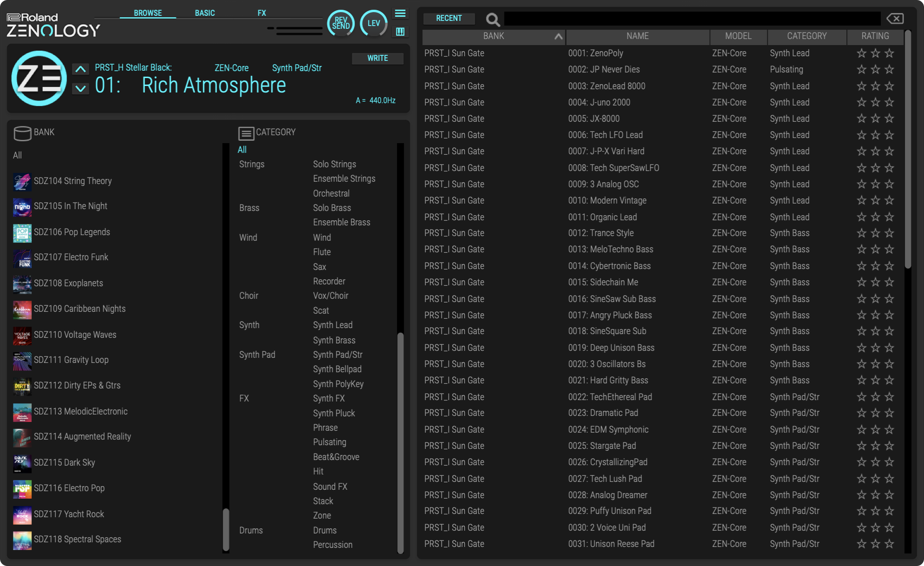Rate 0012: Trance Style one star
This screenshot has height=566, width=924.
(x=861, y=233)
